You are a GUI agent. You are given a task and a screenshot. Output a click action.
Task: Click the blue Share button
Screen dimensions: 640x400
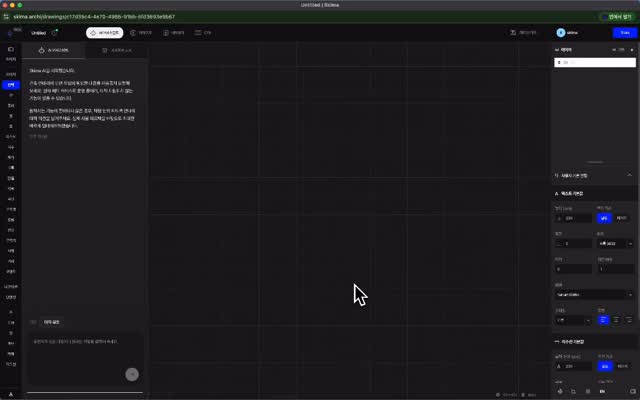tap(624, 33)
